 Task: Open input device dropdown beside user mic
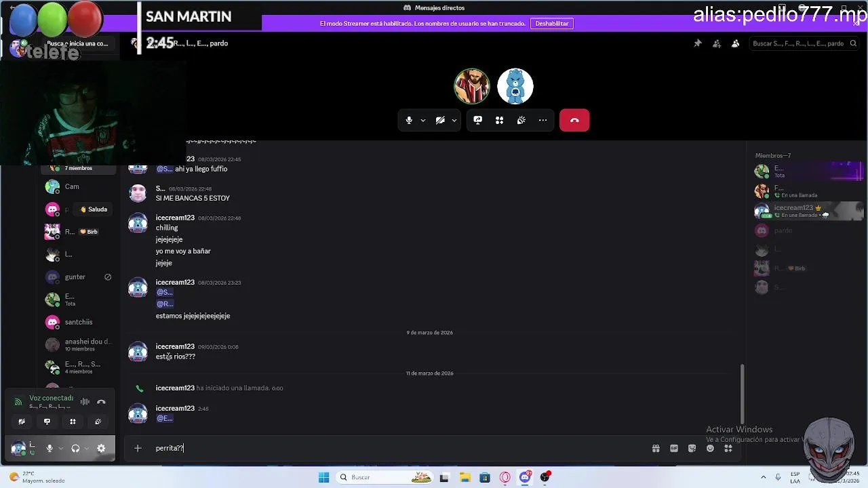60,449
